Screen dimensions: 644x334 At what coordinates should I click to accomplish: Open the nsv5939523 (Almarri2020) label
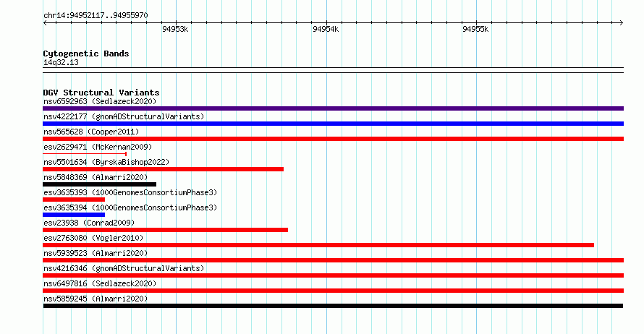coord(96,253)
